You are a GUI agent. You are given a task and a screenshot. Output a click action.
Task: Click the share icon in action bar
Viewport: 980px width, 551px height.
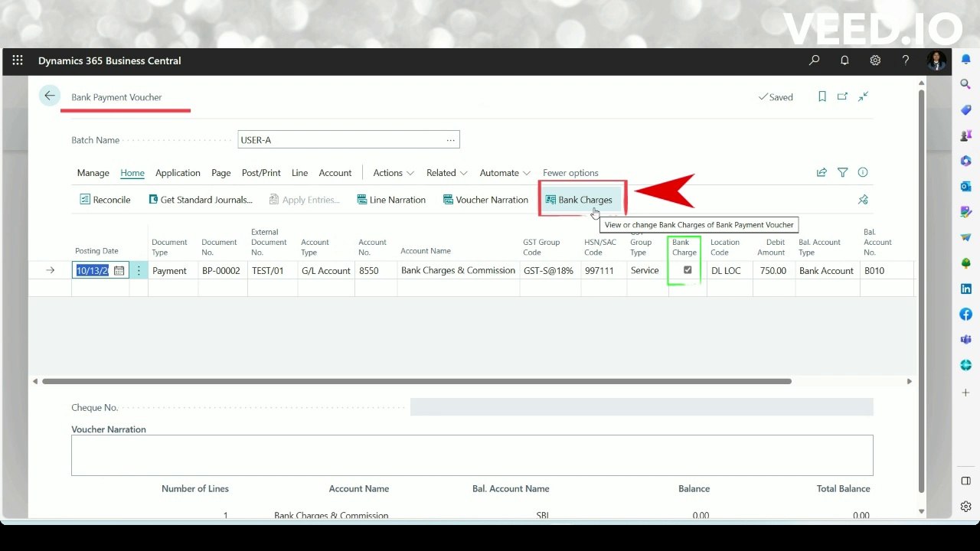822,173
